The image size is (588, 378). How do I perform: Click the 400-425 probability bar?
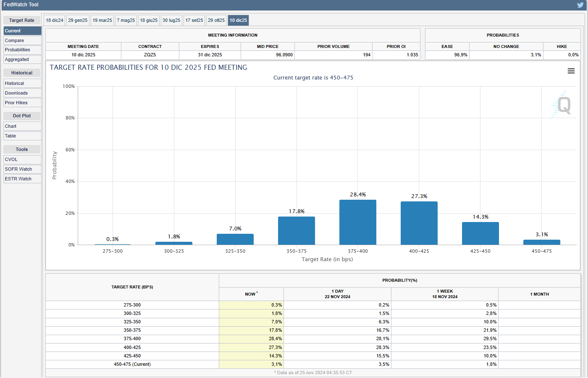click(x=419, y=223)
